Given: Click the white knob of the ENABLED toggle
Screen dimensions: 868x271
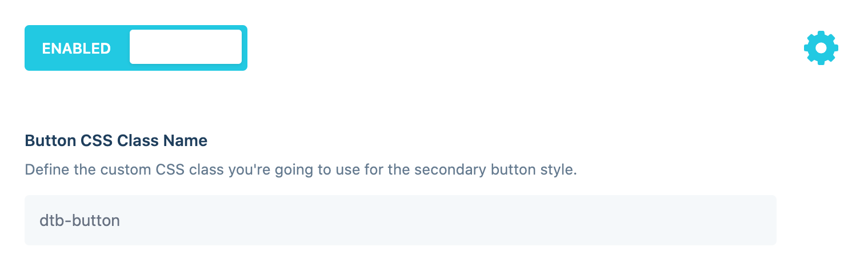Looking at the screenshot, I should [186, 47].
